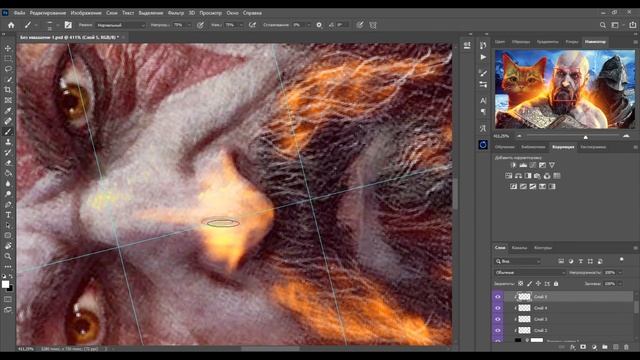This screenshot has height=360, width=640.
Task: Hide layer Слой 2 via eye icon
Action: 498,330
